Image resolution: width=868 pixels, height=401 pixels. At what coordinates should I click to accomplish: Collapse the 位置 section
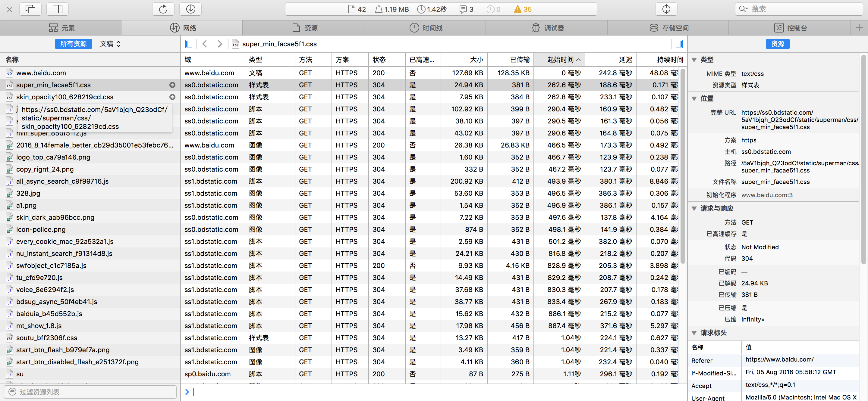(694, 99)
